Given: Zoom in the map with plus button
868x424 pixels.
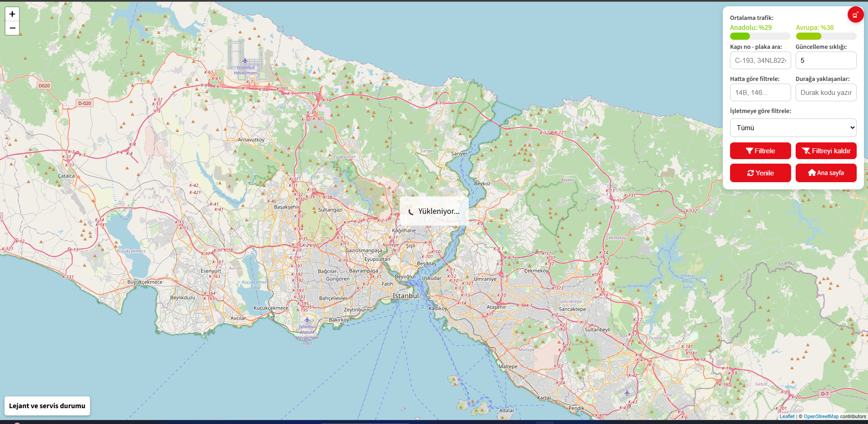Looking at the screenshot, I should pyautogui.click(x=12, y=14).
